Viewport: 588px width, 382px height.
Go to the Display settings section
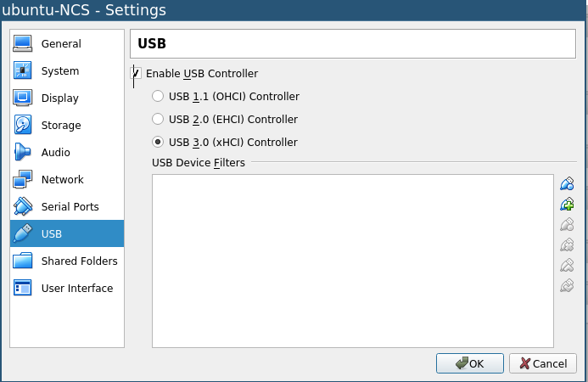(67, 98)
